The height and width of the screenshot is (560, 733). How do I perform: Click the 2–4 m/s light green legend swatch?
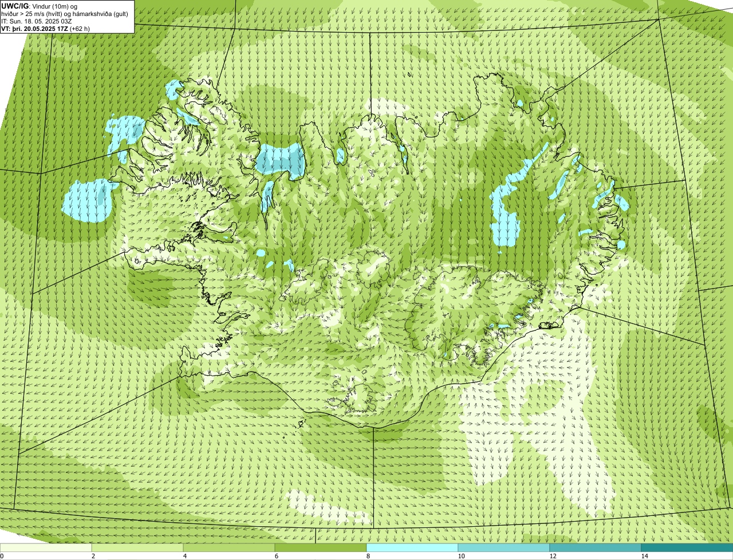(x=137, y=547)
